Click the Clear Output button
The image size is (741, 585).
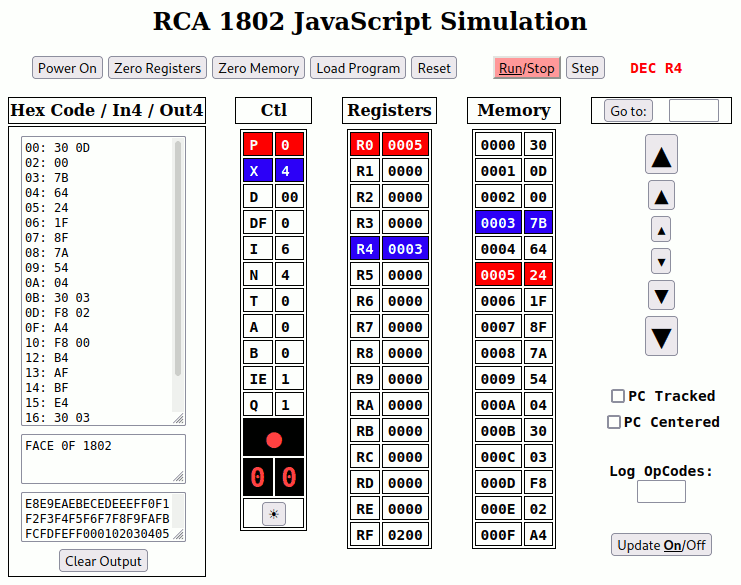pyautogui.click(x=103, y=561)
